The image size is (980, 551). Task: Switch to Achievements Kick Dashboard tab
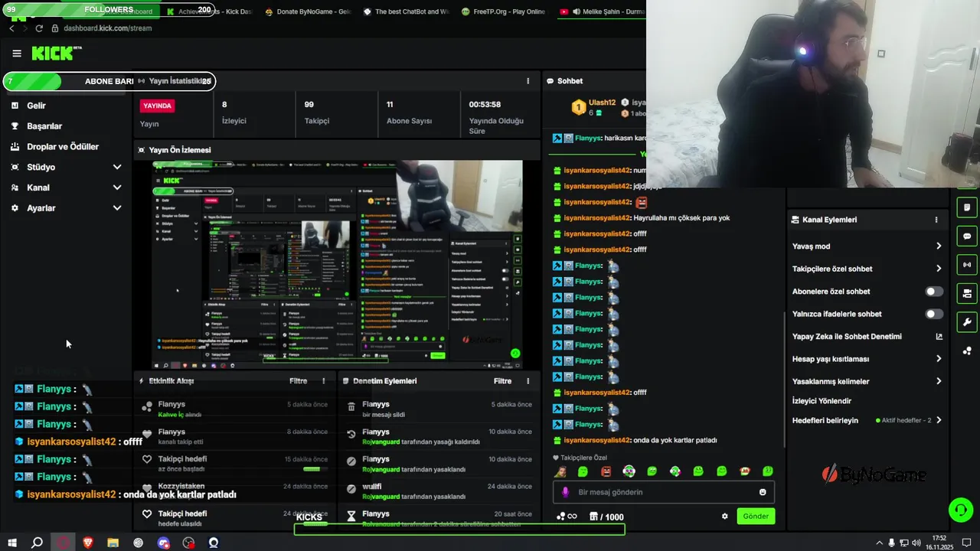[210, 11]
